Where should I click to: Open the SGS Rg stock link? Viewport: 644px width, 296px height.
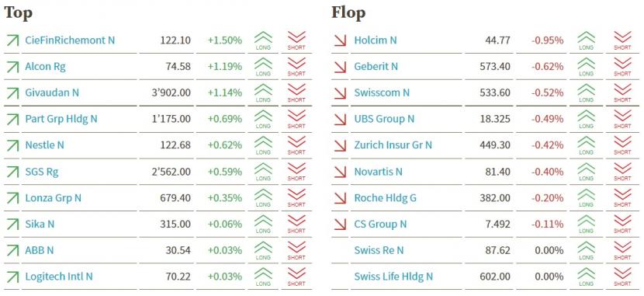pyautogui.click(x=42, y=172)
